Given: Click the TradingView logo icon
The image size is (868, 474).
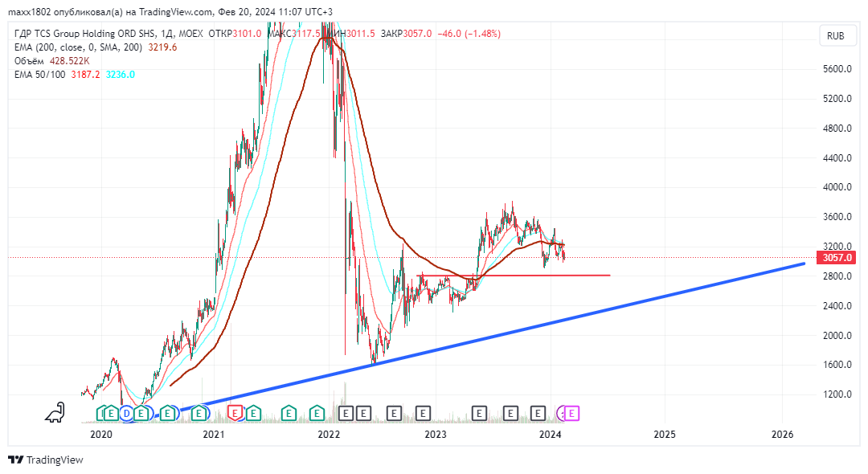Looking at the screenshot, I should coord(16,460).
